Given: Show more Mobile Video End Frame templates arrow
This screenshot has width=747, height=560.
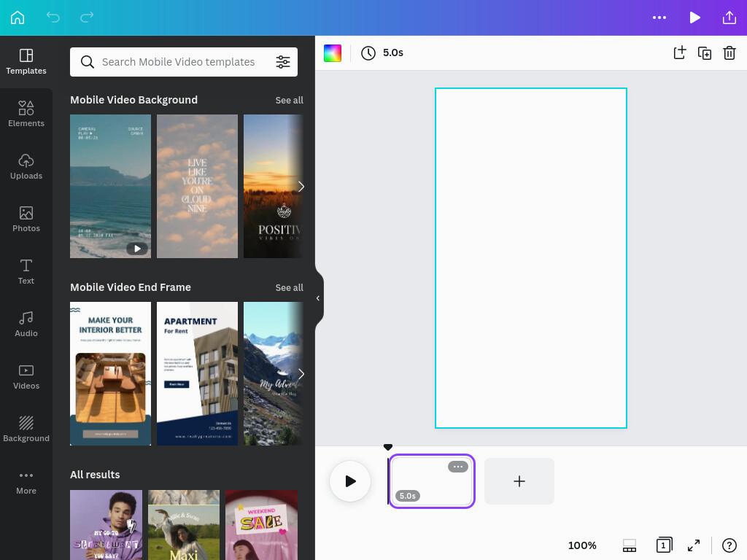Looking at the screenshot, I should tap(301, 374).
